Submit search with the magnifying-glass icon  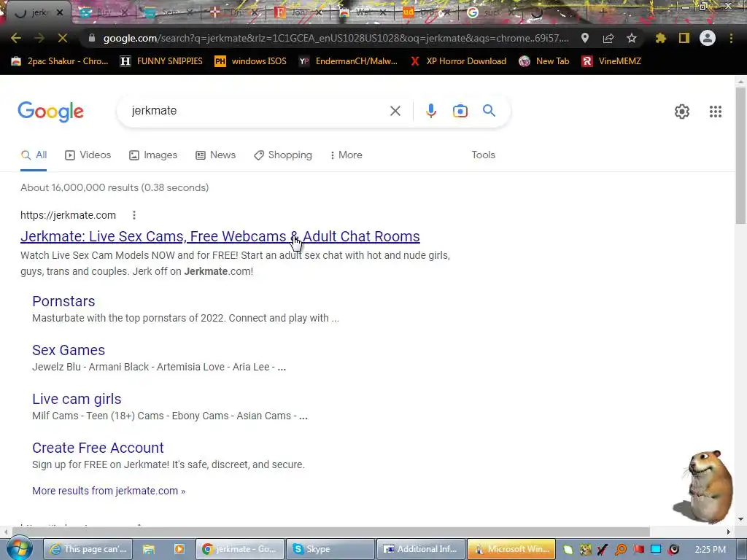coord(489,111)
